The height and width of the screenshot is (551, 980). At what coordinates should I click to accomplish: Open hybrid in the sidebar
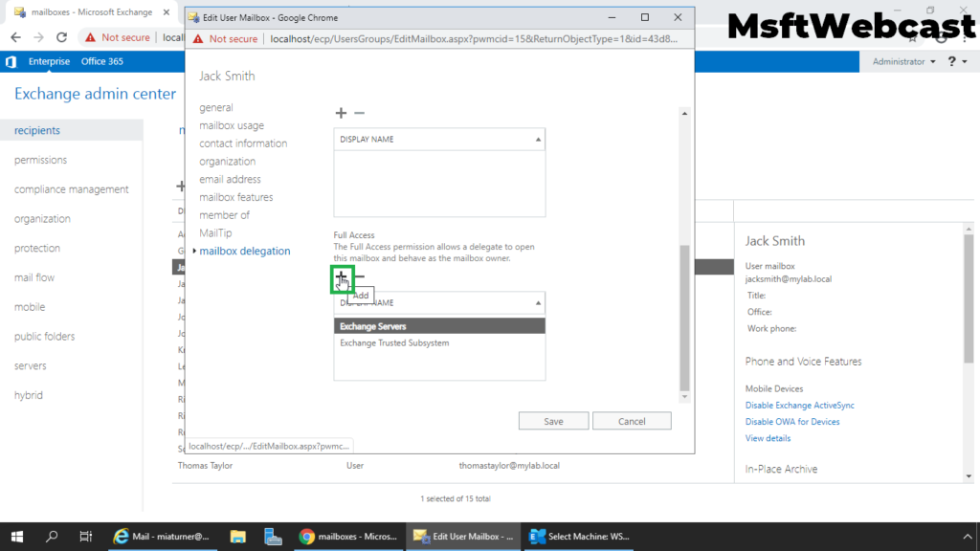(x=29, y=395)
